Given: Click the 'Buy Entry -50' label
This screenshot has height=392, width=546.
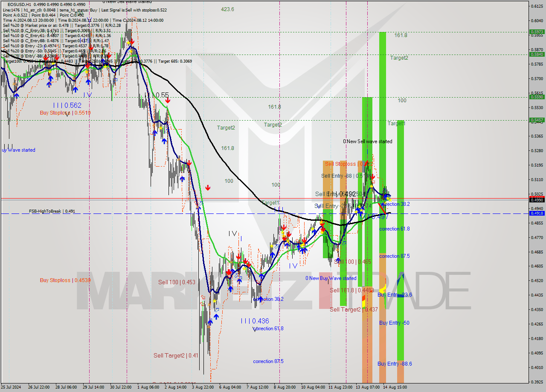Looking at the screenshot, I should pos(394,323).
